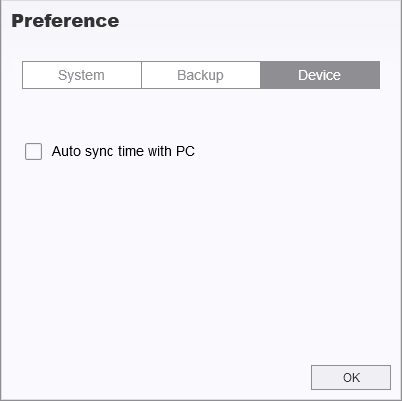The width and height of the screenshot is (402, 401).
Task: Click the OK button
Action: (x=351, y=377)
